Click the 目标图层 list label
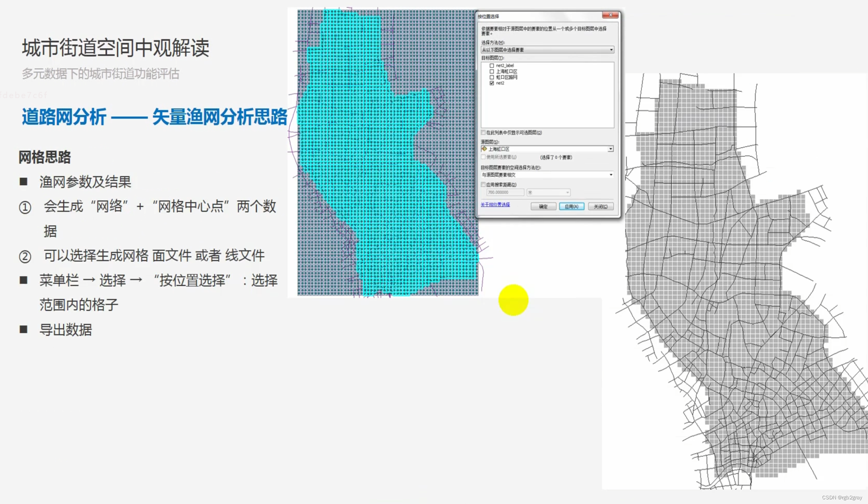 pos(493,58)
